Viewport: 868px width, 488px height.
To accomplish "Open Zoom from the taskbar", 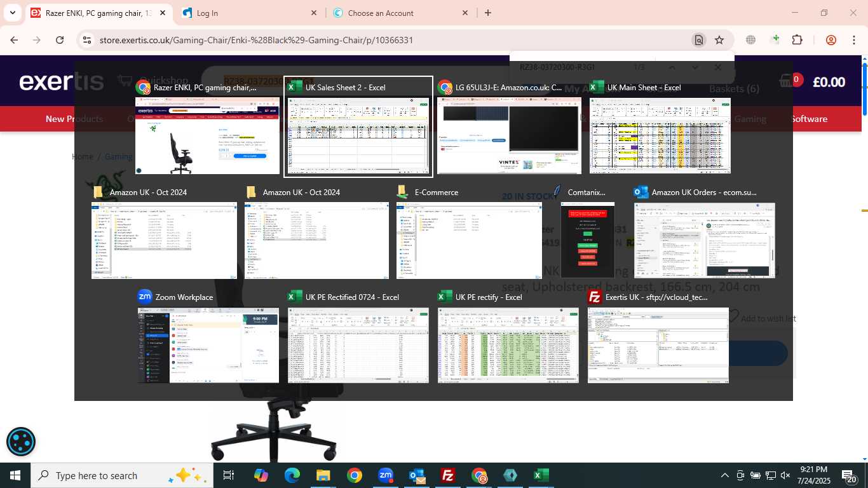I will click(x=386, y=475).
